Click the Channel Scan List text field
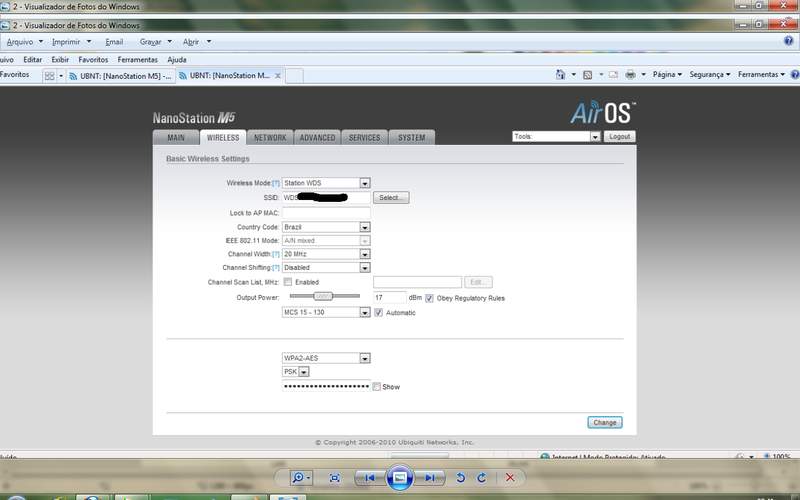 coord(417,282)
